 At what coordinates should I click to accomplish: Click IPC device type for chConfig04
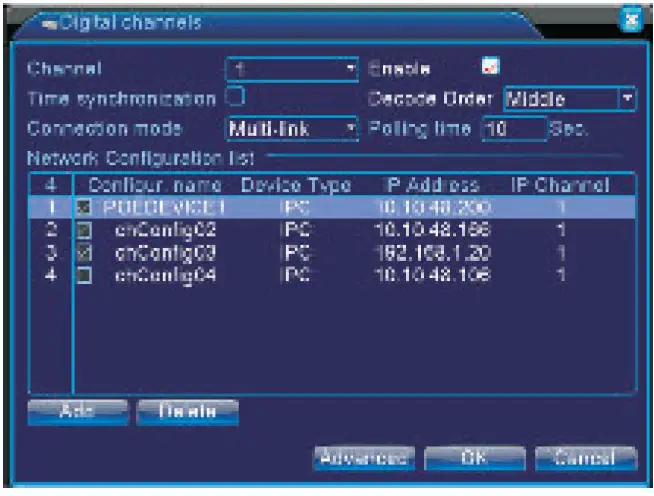click(297, 275)
